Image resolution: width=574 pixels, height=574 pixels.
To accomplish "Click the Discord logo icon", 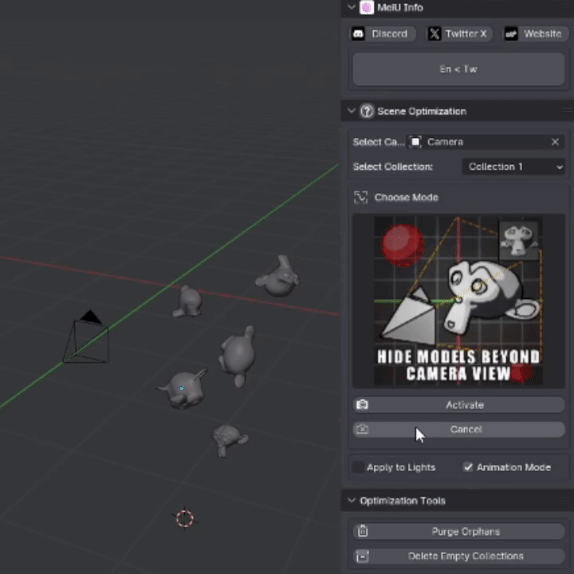I will (x=358, y=34).
